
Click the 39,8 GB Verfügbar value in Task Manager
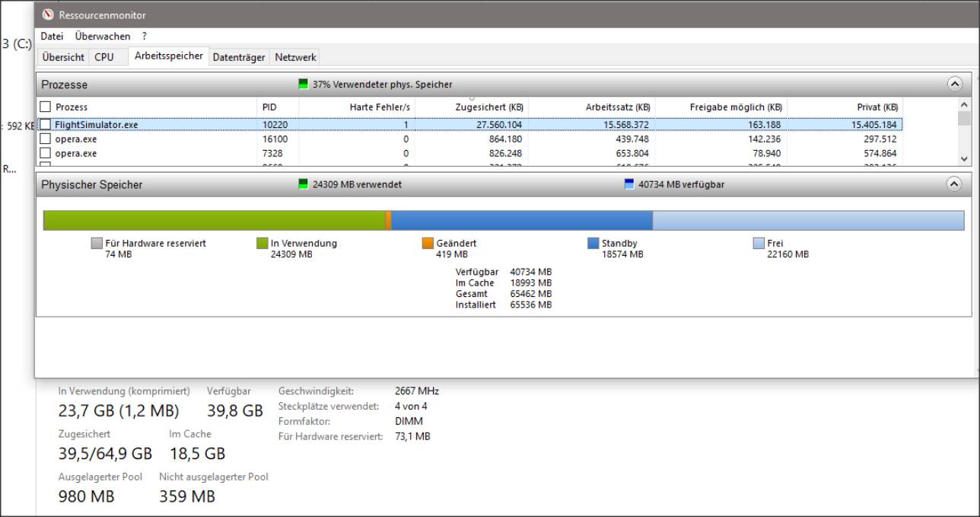(235, 411)
